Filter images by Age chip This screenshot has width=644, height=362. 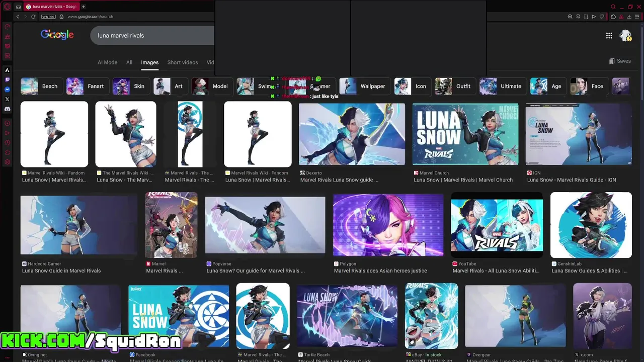click(x=548, y=86)
